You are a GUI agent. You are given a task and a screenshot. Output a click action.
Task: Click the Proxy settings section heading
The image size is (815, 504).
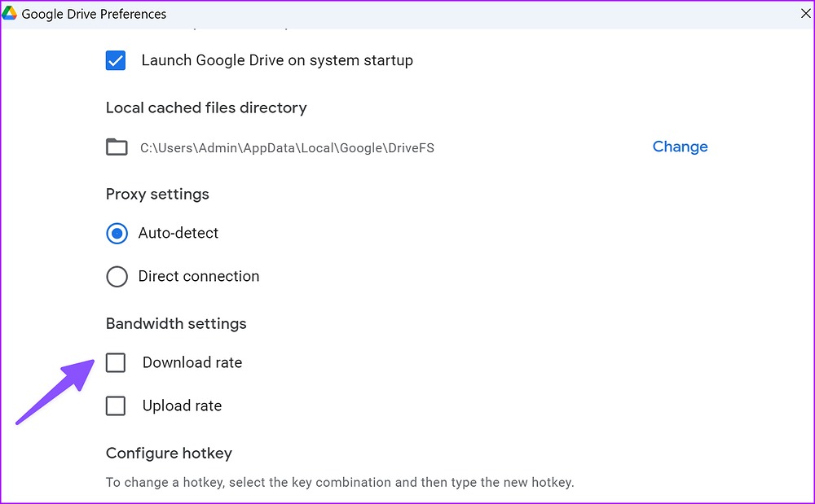click(157, 194)
